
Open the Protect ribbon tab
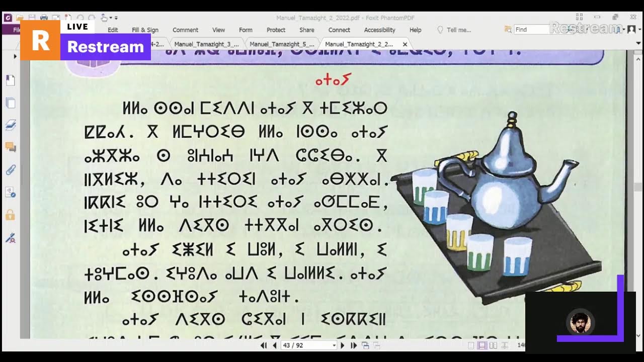tap(276, 30)
